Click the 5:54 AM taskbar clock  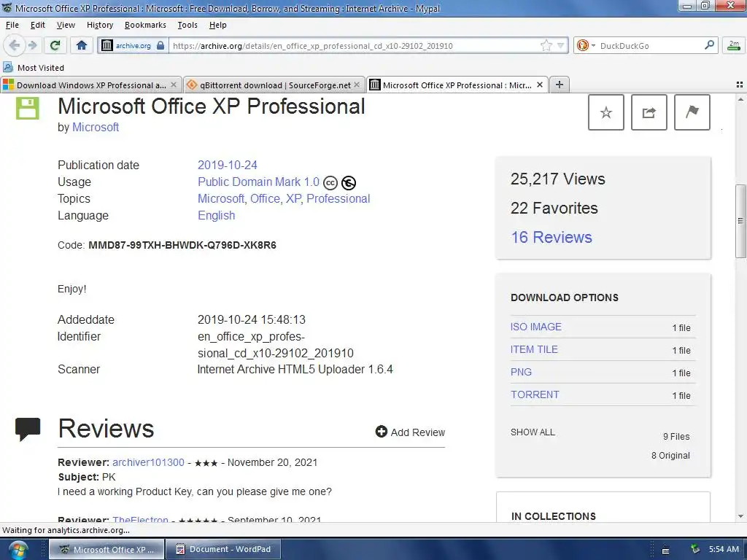(724, 549)
